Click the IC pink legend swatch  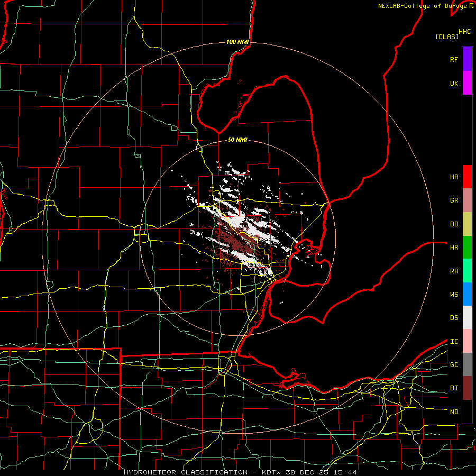[x=467, y=341]
